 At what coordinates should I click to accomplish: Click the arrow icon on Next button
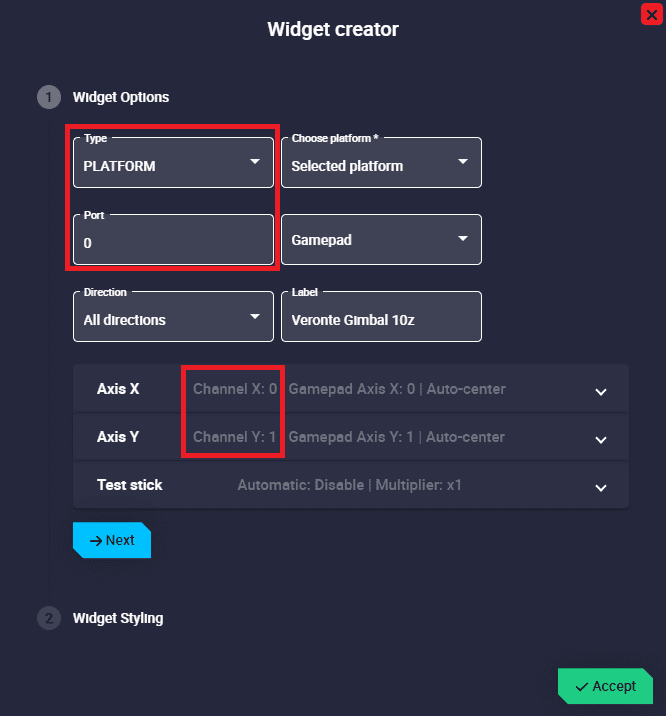pos(96,540)
